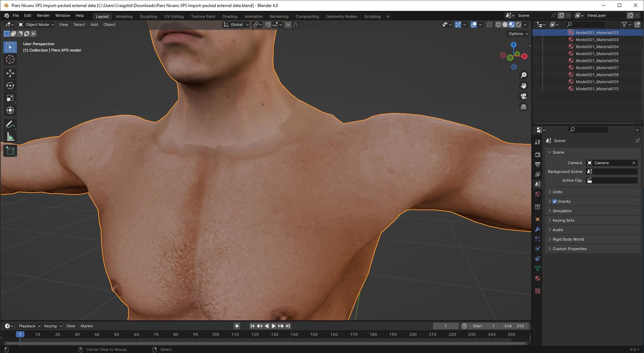Click the End frame 250 field
This screenshot has height=353, width=644.
[x=514, y=326]
